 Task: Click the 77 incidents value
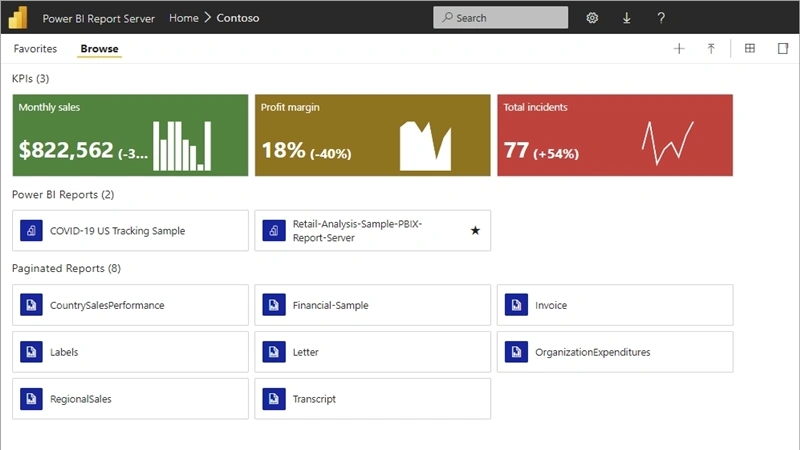pyautogui.click(x=516, y=151)
